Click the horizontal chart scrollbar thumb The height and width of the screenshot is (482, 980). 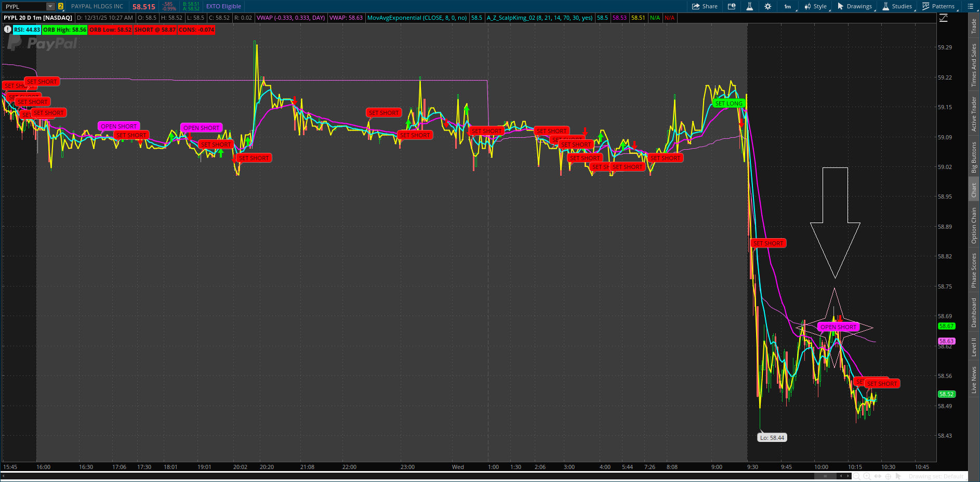825,476
